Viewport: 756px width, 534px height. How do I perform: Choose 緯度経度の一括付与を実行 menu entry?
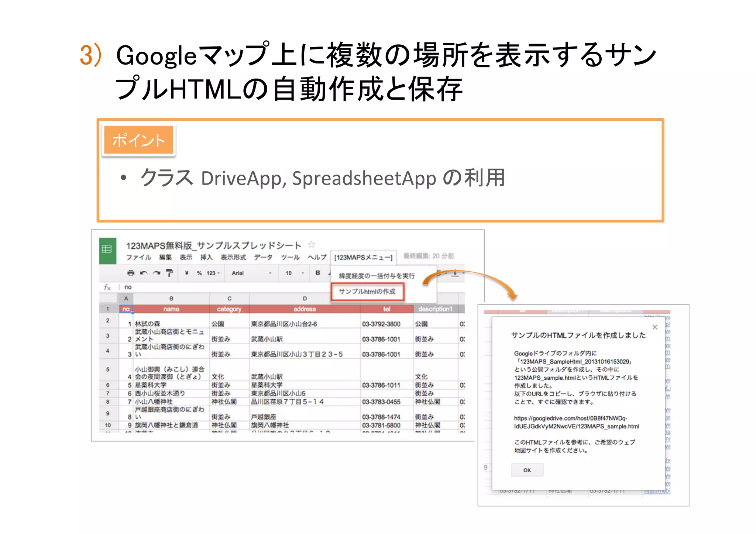377,276
